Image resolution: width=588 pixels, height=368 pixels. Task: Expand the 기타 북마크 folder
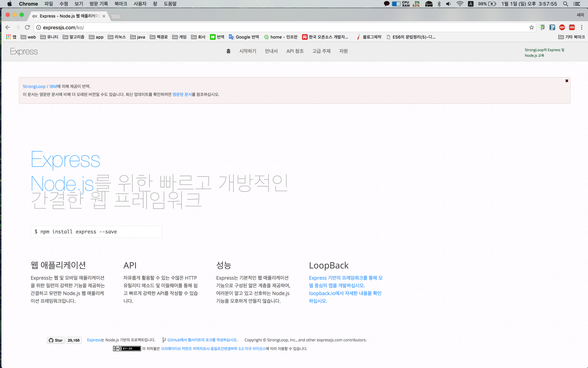571,37
